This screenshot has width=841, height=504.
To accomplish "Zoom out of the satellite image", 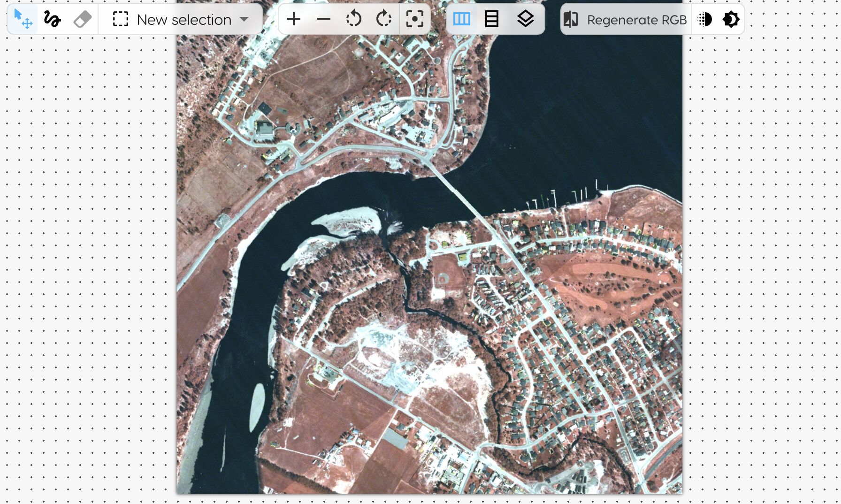I will [324, 19].
